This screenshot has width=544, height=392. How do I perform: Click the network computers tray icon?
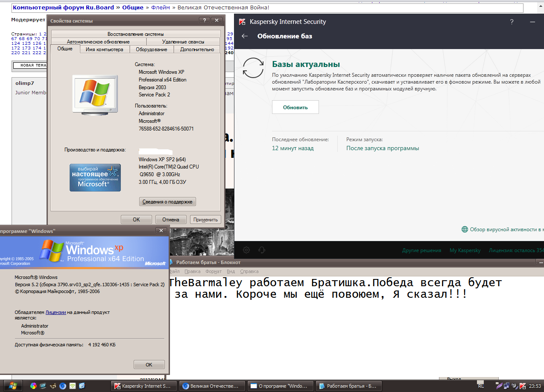coord(507,386)
